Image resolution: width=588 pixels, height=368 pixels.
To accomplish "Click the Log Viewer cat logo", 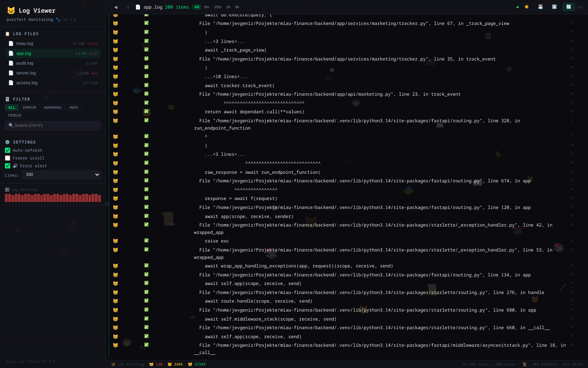I will coord(11,10).
